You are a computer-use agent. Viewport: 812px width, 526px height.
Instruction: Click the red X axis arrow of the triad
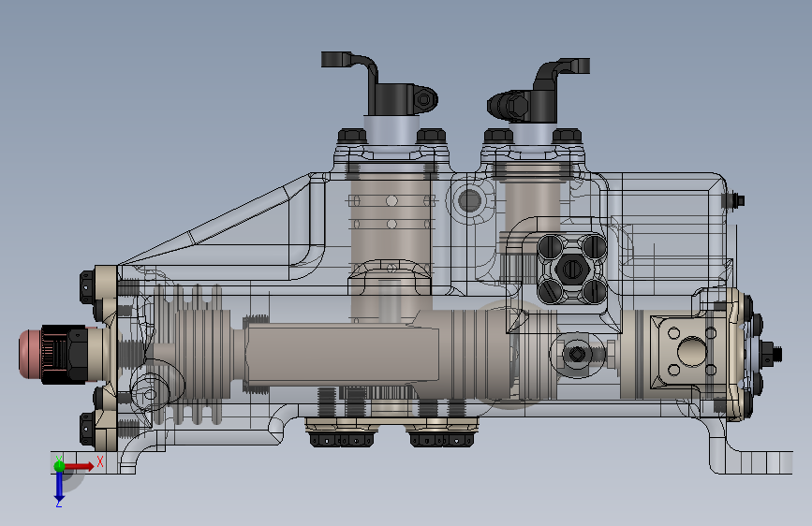79,466
